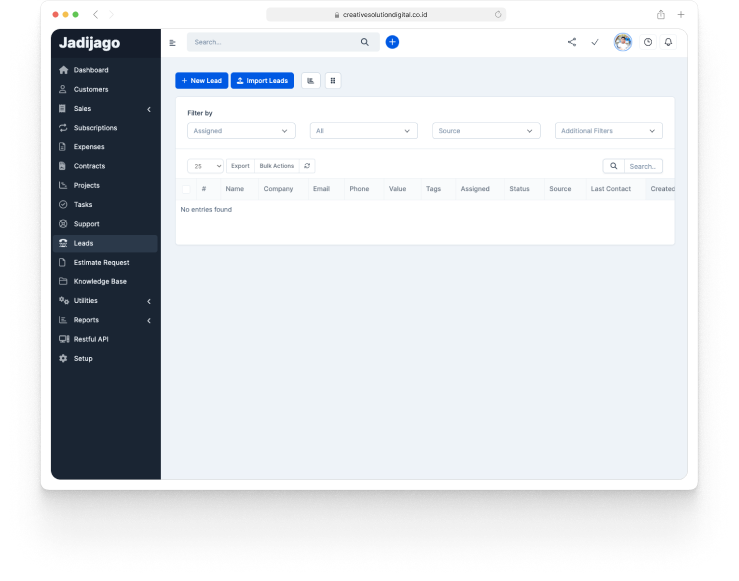Click the New Lead button
This screenshot has height=581, width=739.
(x=201, y=81)
